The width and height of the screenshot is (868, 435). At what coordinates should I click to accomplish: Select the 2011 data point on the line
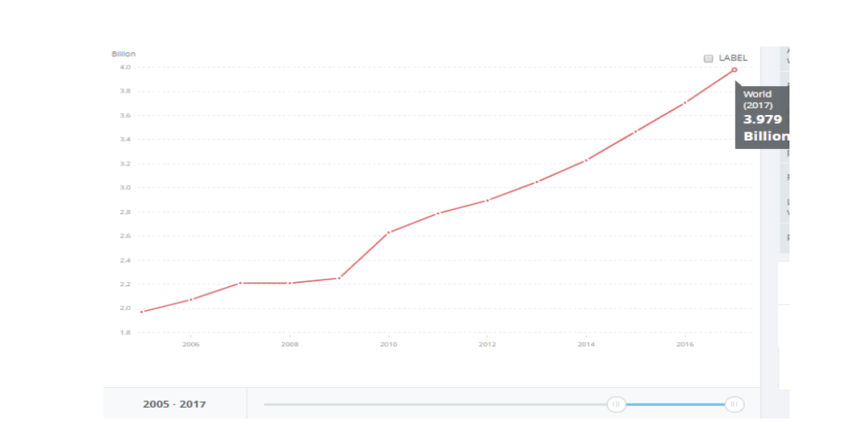click(x=438, y=213)
